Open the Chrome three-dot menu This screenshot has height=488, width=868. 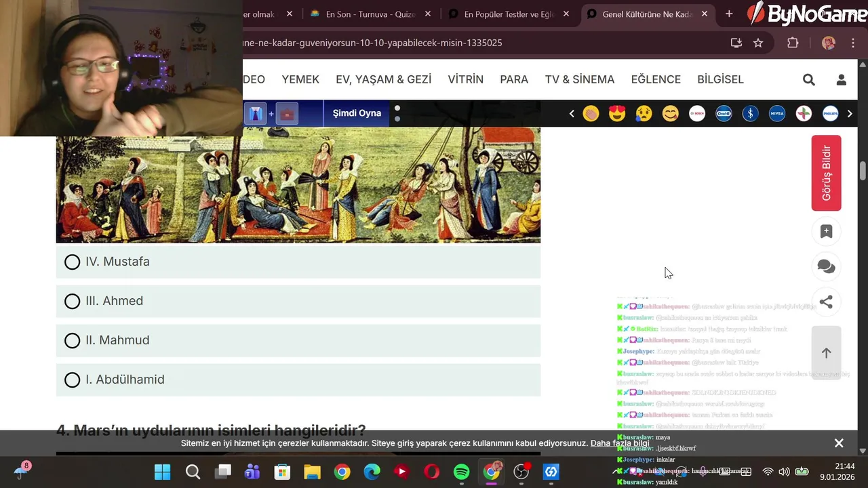click(x=852, y=43)
